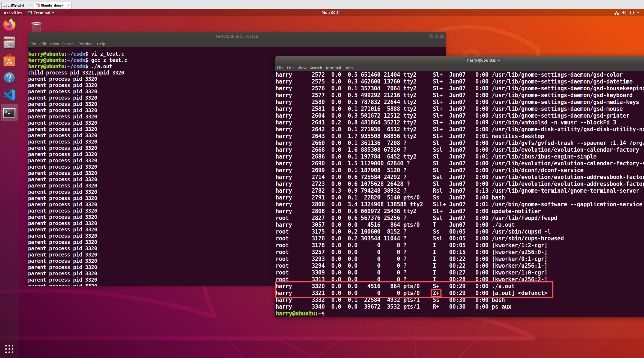Open Terminal app menu in top bar
Image resolution: width=644 pixels, height=358 pixels.
pos(41,13)
